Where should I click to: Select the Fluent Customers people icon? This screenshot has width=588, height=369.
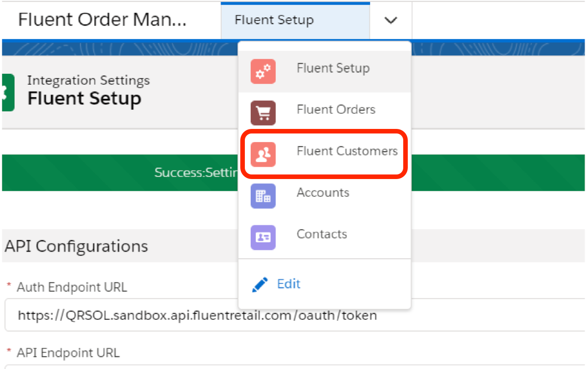click(x=263, y=154)
